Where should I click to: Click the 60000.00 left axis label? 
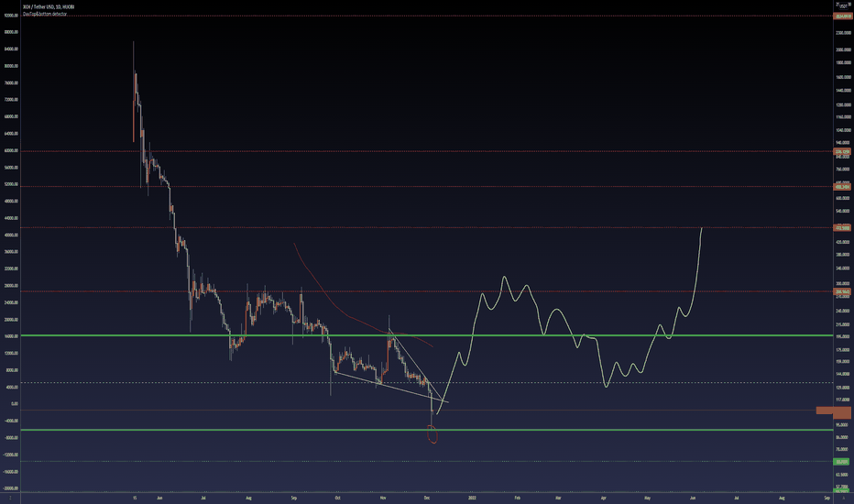point(11,150)
